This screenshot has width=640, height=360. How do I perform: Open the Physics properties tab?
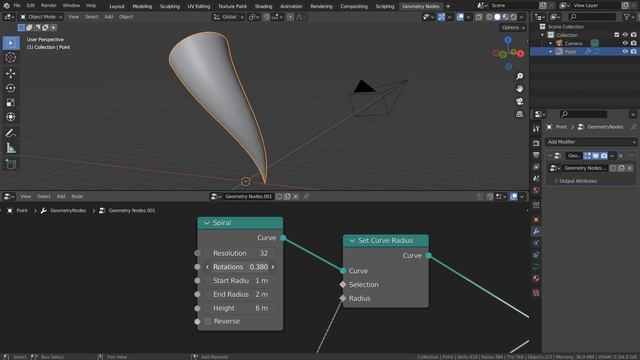coord(536,255)
